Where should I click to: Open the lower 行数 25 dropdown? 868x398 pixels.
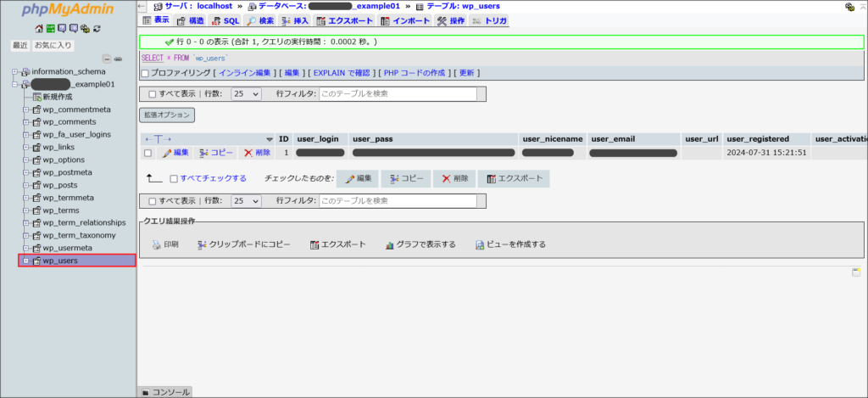[246, 200]
